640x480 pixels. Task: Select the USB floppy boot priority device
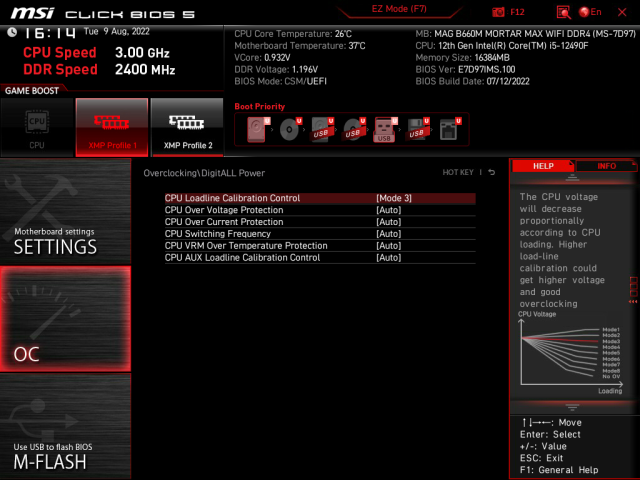click(x=416, y=129)
